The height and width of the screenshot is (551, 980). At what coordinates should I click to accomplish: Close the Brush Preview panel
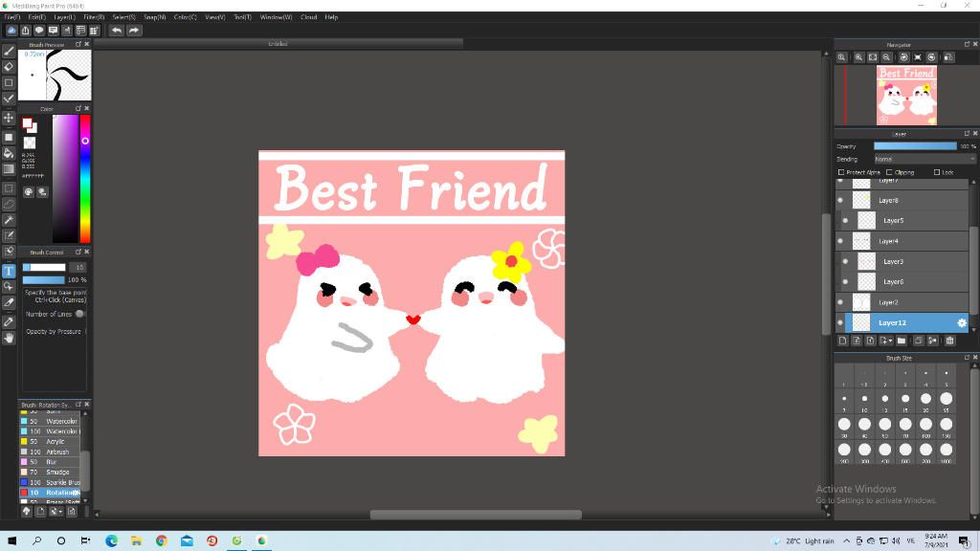(87, 44)
